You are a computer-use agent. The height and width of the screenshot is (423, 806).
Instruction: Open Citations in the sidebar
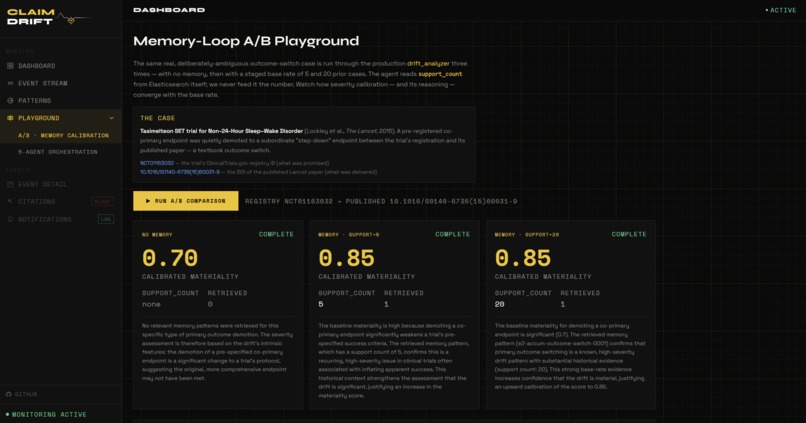tap(61, 201)
